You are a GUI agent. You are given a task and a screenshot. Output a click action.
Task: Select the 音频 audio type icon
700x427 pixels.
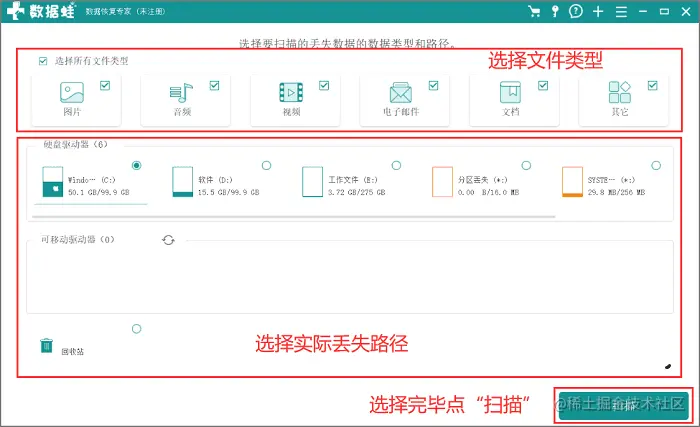tap(181, 92)
